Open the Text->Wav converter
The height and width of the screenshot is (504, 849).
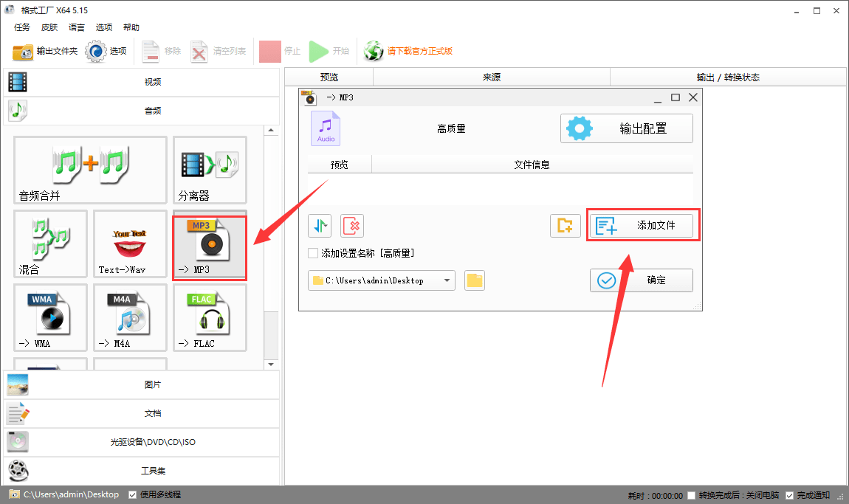tap(130, 244)
